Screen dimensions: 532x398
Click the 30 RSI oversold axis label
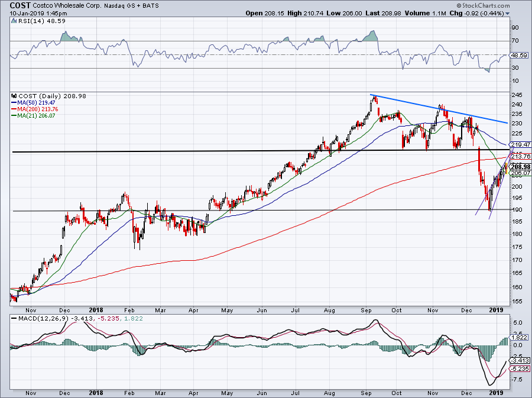515,68
